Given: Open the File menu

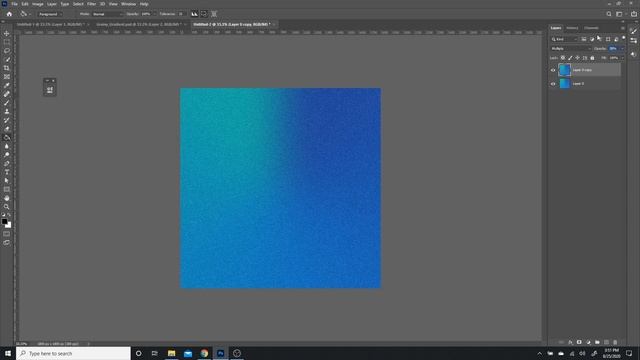Looking at the screenshot, I should pos(14,4).
